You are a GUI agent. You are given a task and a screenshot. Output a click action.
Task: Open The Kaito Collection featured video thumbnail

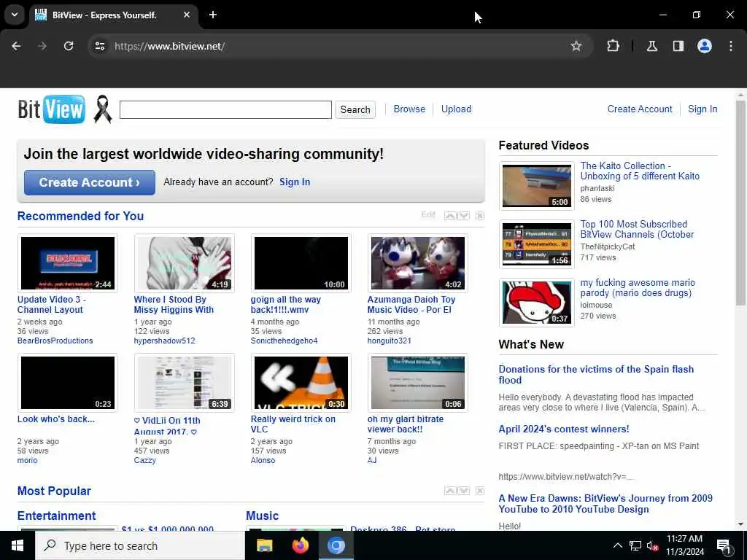pyautogui.click(x=537, y=186)
